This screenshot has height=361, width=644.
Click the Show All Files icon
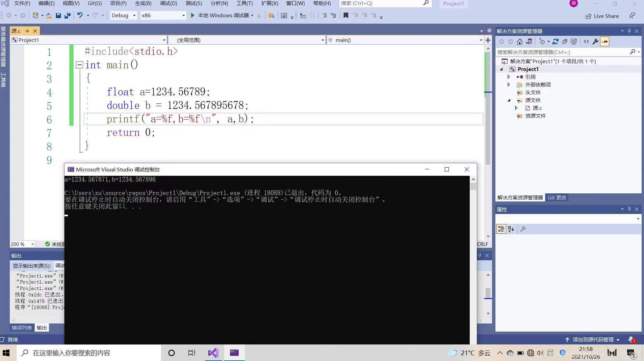click(x=574, y=42)
